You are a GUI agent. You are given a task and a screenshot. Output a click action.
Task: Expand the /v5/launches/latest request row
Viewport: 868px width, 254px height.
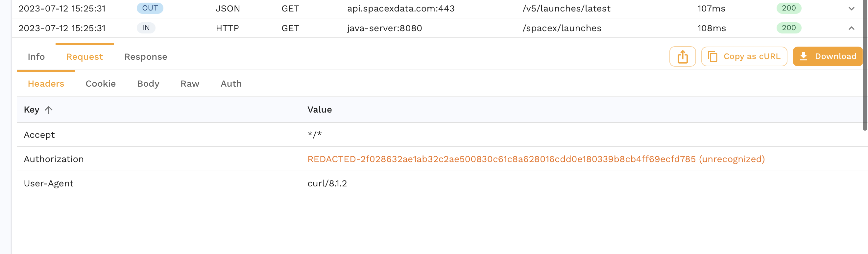851,9
